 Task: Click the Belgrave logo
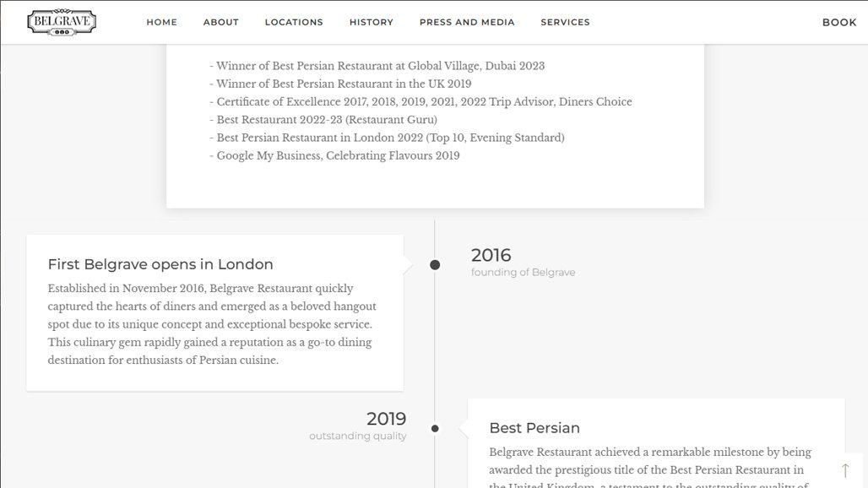(x=62, y=22)
